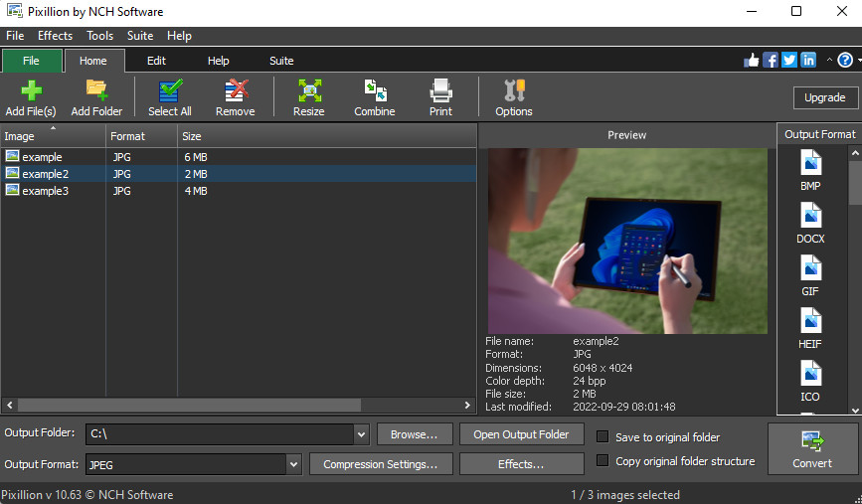Click the file icon beside example

click(x=12, y=157)
